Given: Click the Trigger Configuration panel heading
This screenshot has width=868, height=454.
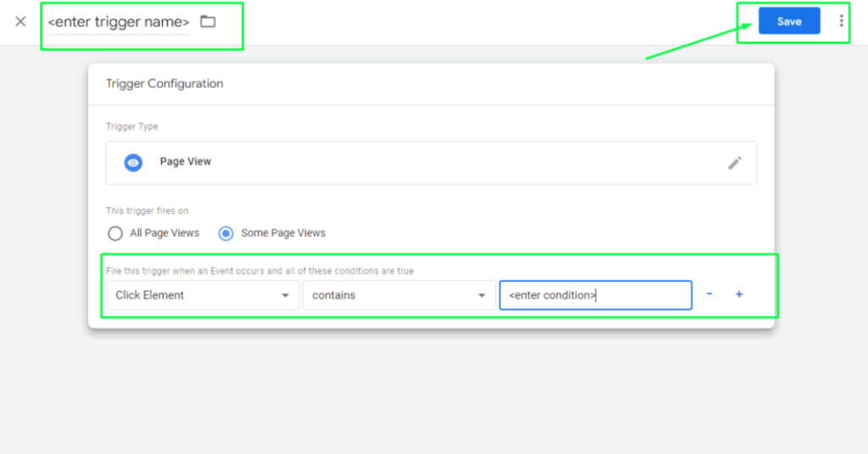Looking at the screenshot, I should pyautogui.click(x=164, y=84).
